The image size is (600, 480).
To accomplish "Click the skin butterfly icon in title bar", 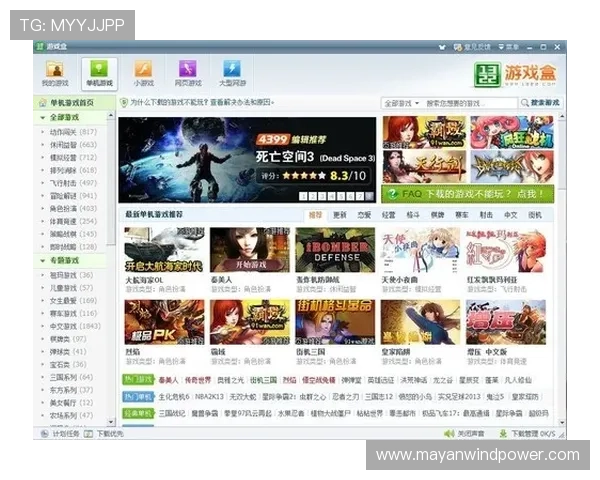I will tap(442, 47).
